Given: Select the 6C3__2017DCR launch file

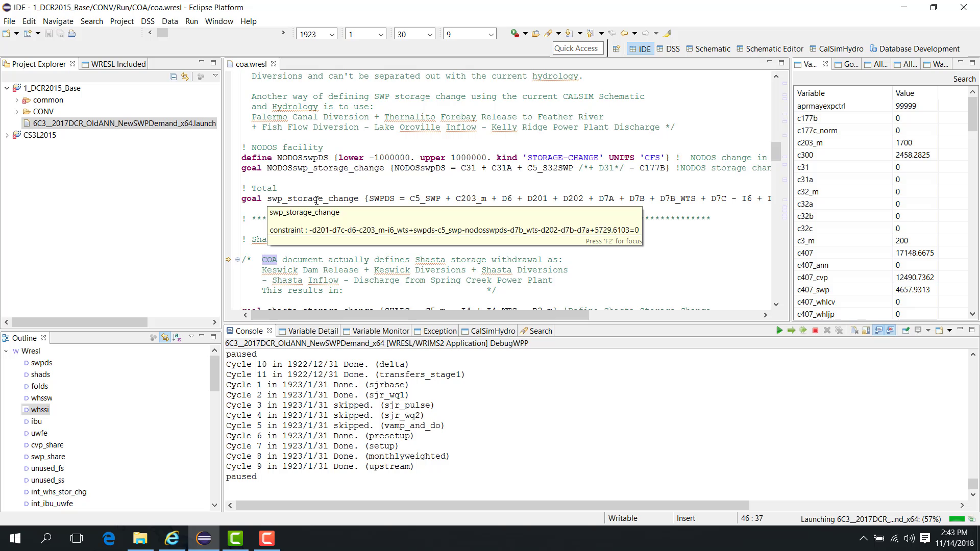Looking at the screenshot, I should click(x=119, y=123).
